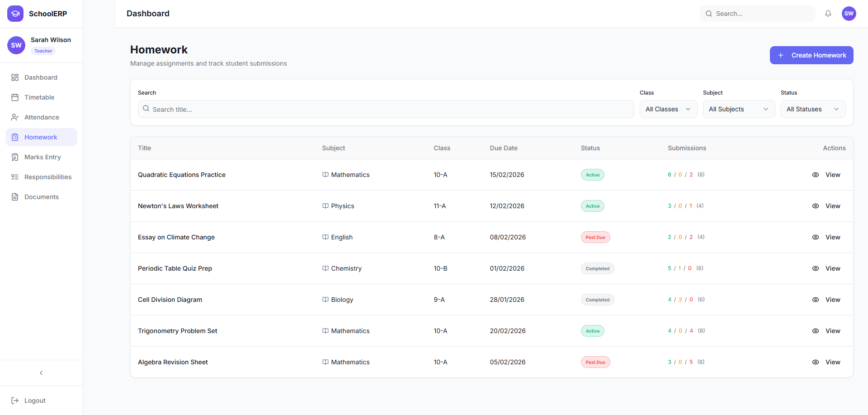Click eye icon for Trigonometry Problem Set

(816, 331)
